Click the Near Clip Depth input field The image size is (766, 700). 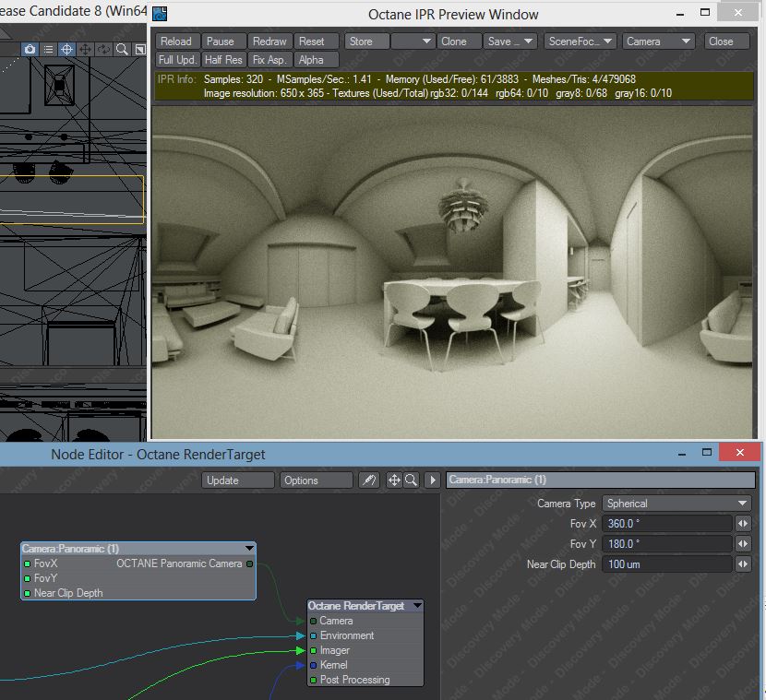(666, 564)
